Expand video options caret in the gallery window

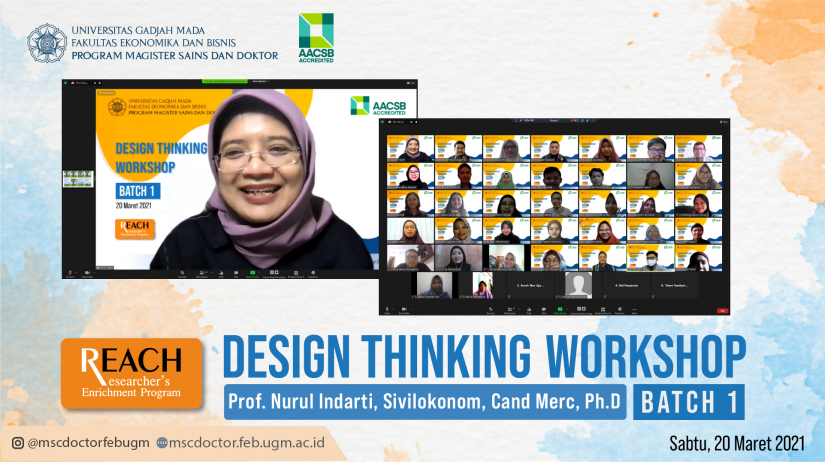click(413, 309)
